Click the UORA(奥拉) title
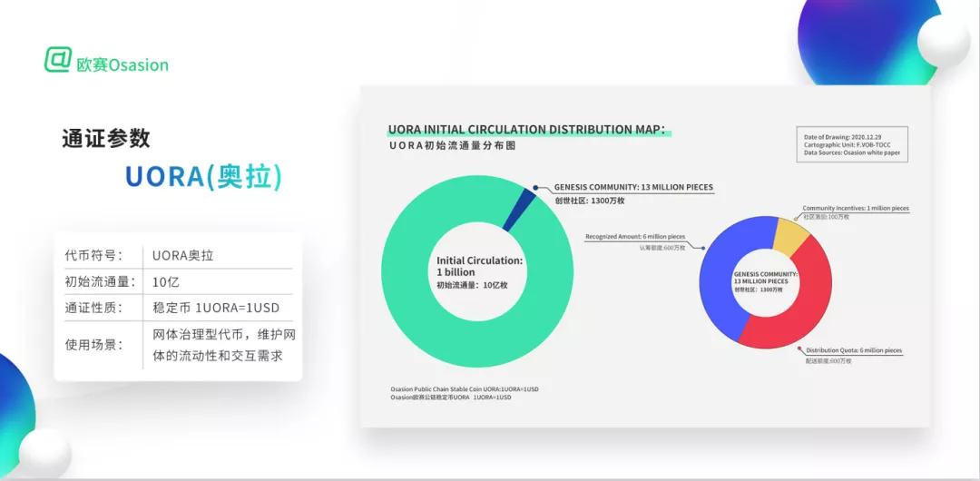The image size is (980, 481). pos(204,177)
